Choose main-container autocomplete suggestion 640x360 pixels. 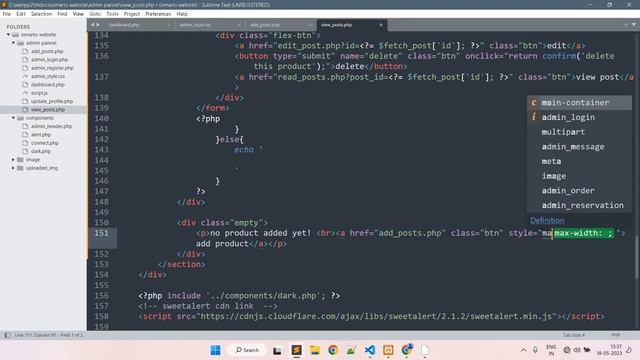coord(579,102)
